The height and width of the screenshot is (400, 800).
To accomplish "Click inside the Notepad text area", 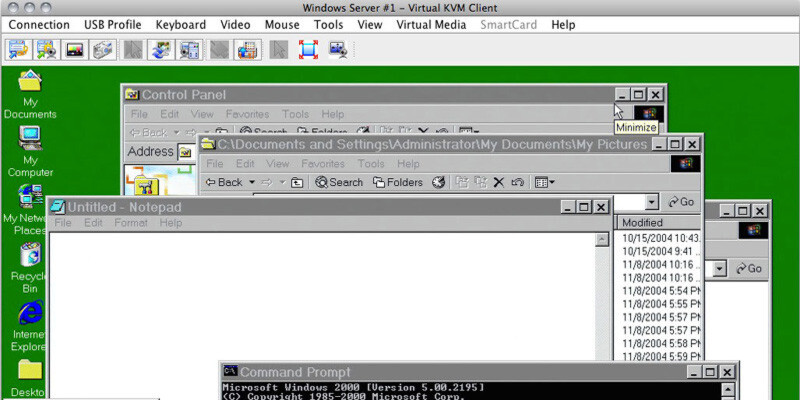I will pos(321,316).
